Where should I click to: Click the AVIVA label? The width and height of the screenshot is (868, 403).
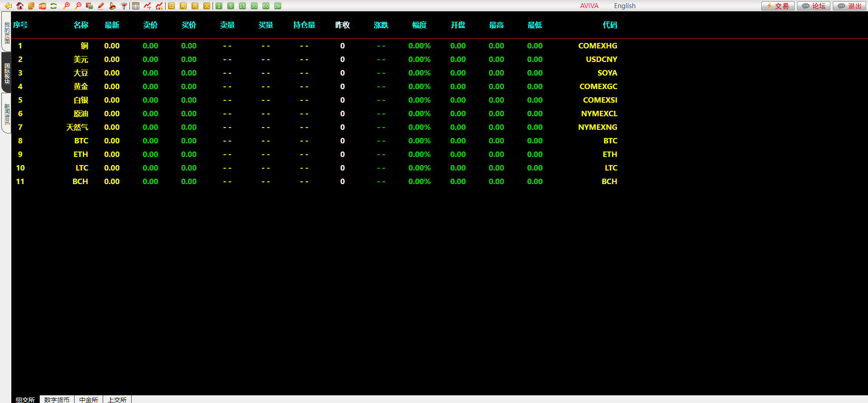coord(589,6)
